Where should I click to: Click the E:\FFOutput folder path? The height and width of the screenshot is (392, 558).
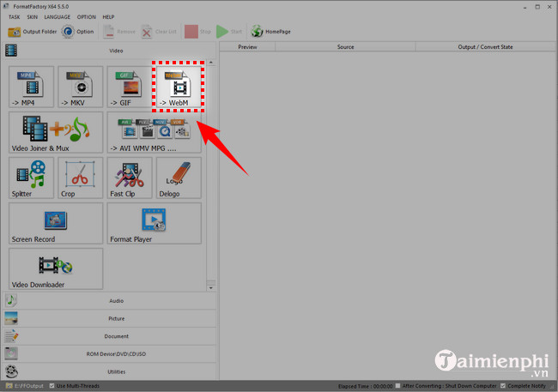(x=25, y=386)
